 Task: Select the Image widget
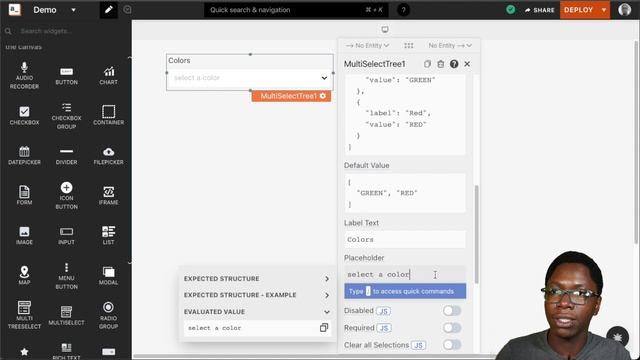24,236
